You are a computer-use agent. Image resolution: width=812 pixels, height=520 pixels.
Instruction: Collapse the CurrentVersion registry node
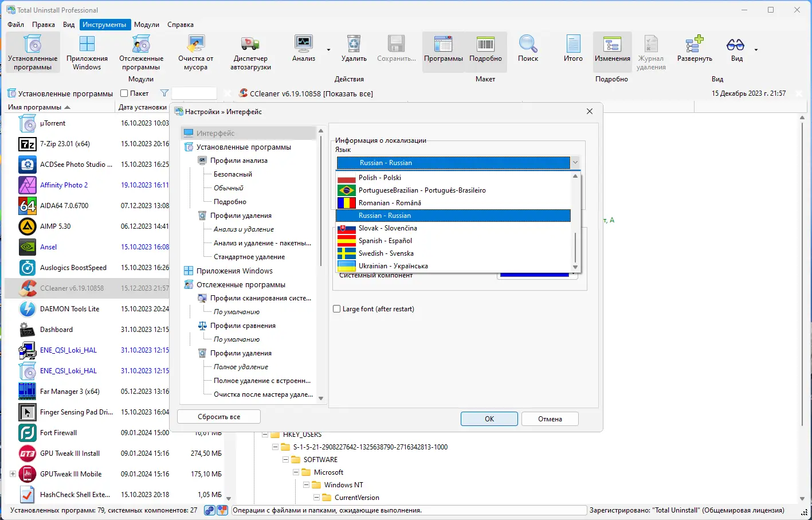pyautogui.click(x=316, y=498)
